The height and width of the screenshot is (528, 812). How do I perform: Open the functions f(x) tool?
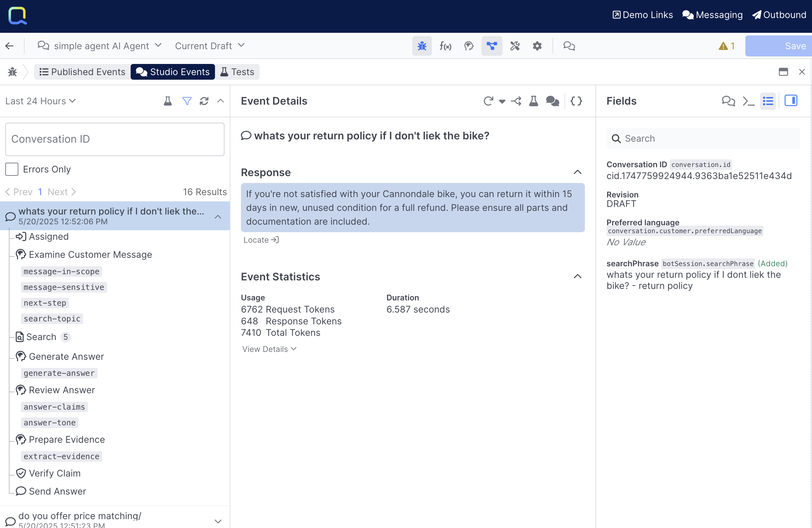(445, 46)
